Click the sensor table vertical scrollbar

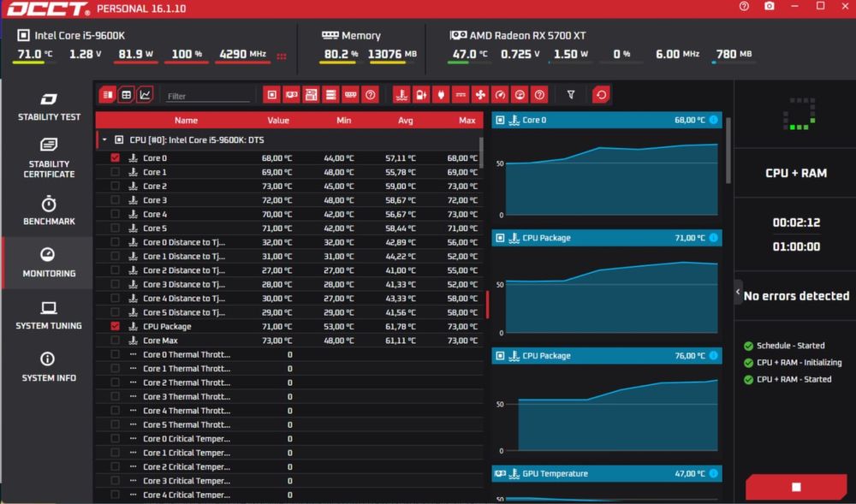tap(481, 152)
